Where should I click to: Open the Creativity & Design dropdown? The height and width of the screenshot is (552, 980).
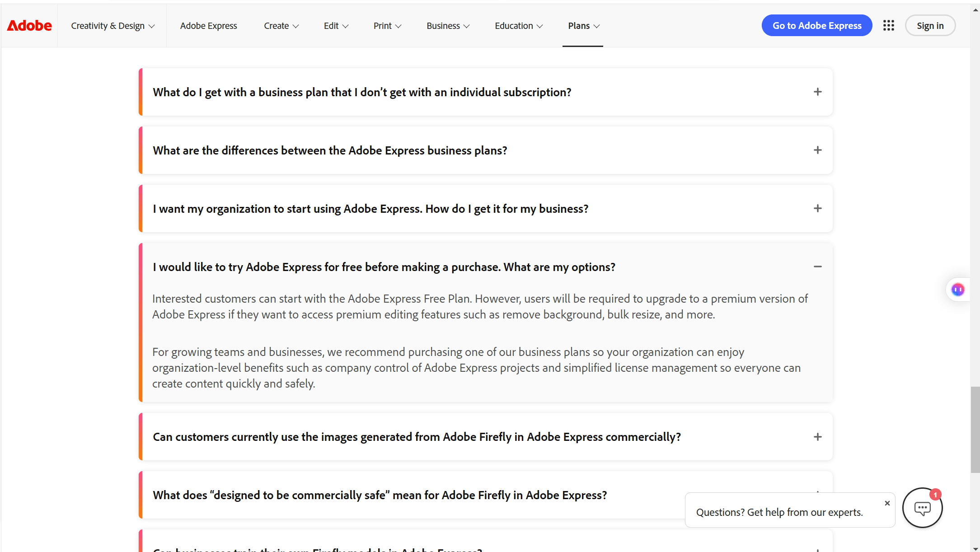(113, 26)
